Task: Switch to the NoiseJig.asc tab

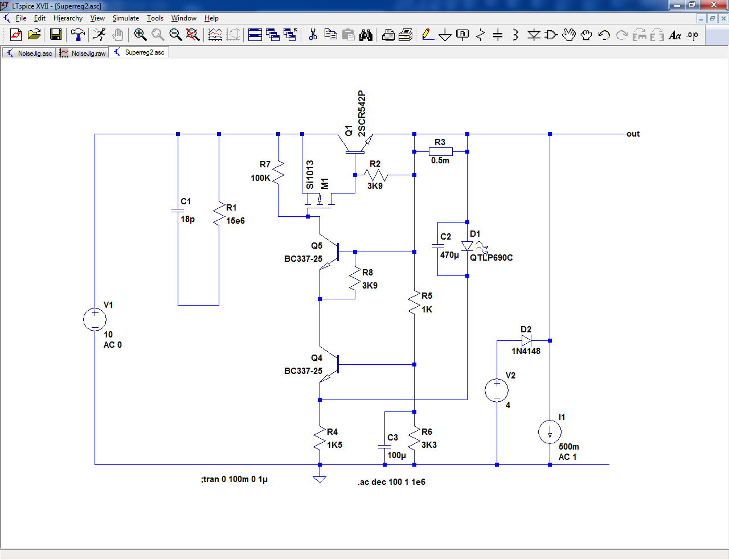Action: pyautogui.click(x=30, y=53)
